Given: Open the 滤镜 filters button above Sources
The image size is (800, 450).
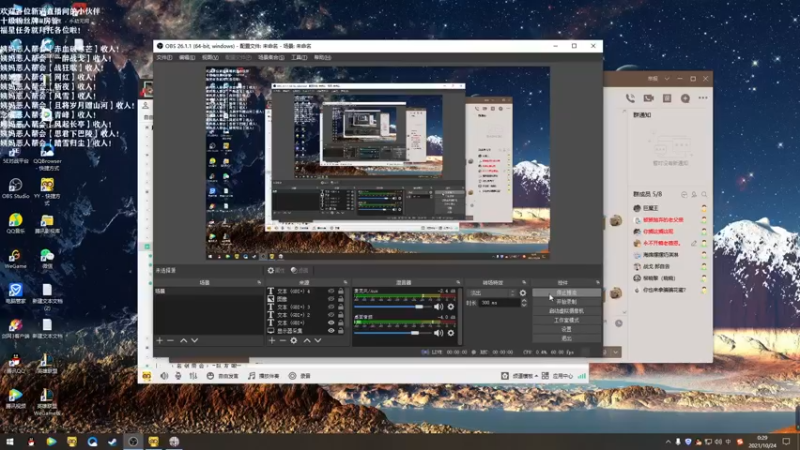Looking at the screenshot, I should (300, 270).
